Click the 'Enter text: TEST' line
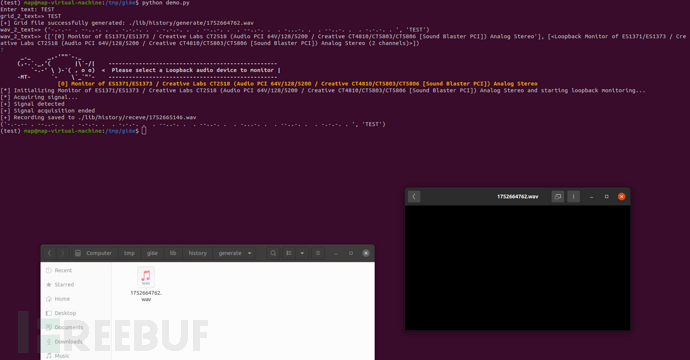 [x=27, y=9]
